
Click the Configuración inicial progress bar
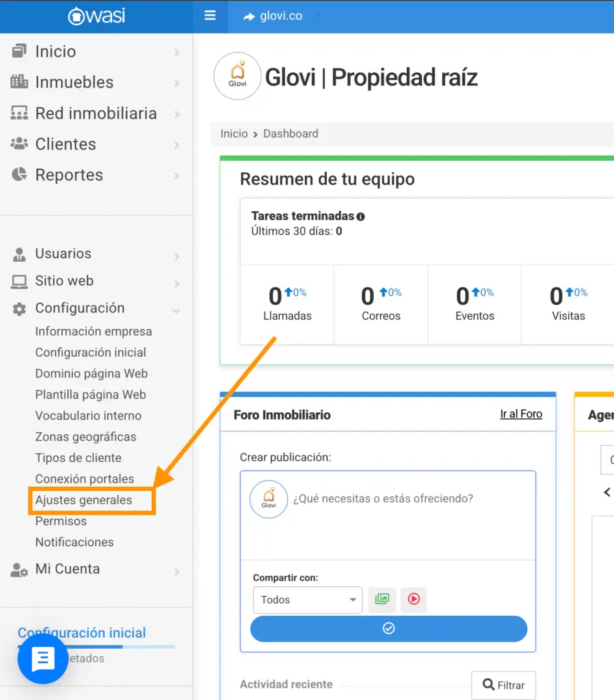pyautogui.click(x=96, y=647)
